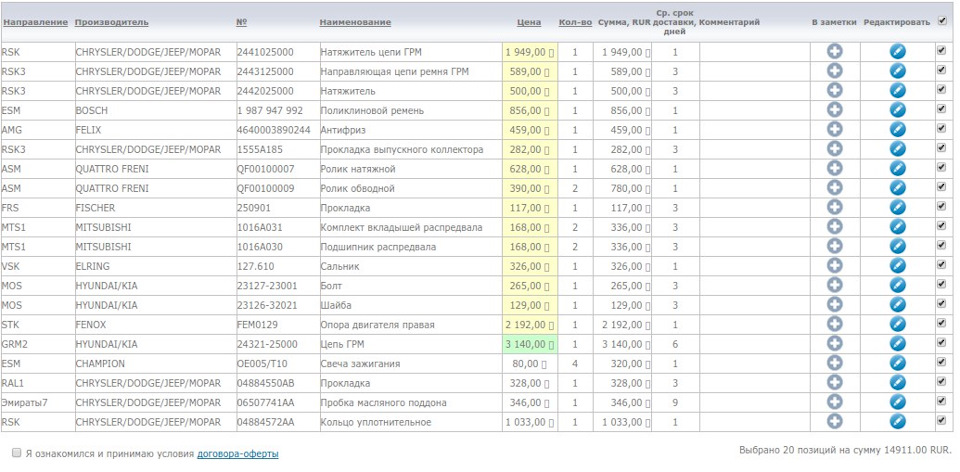The height and width of the screenshot is (472, 960).
Task: Click the 1 033,00 price cell
Action: (530, 422)
